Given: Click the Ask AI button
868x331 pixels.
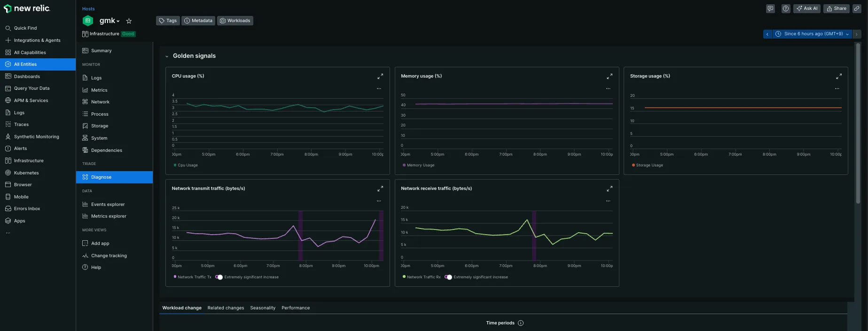Looking at the screenshot, I should tap(807, 8).
